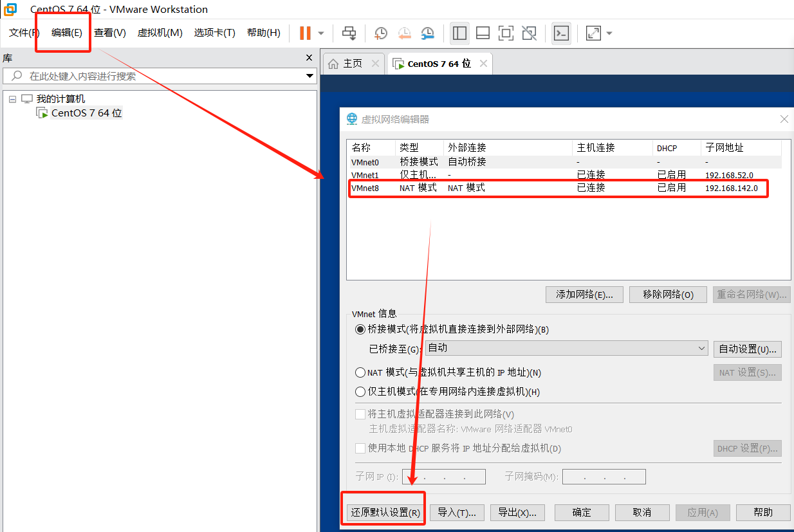Click the 导入(T)... button
794x532 pixels.
click(x=456, y=513)
